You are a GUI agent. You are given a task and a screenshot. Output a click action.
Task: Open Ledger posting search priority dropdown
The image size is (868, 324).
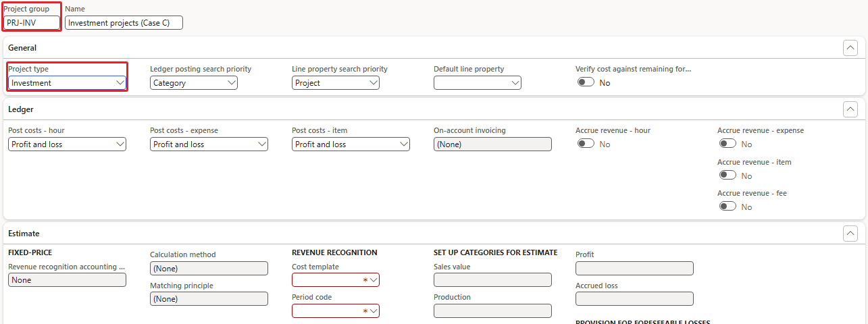194,83
